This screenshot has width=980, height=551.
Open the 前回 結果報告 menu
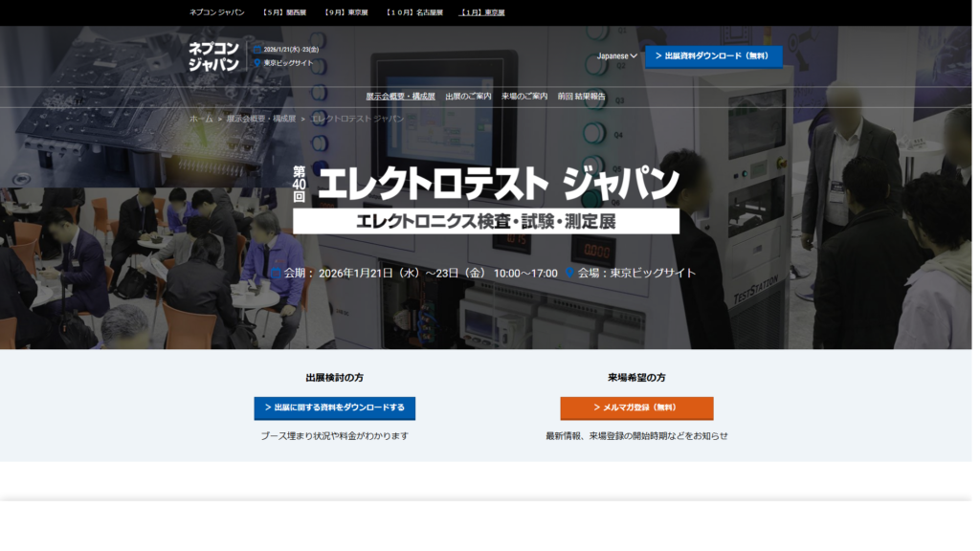click(582, 97)
